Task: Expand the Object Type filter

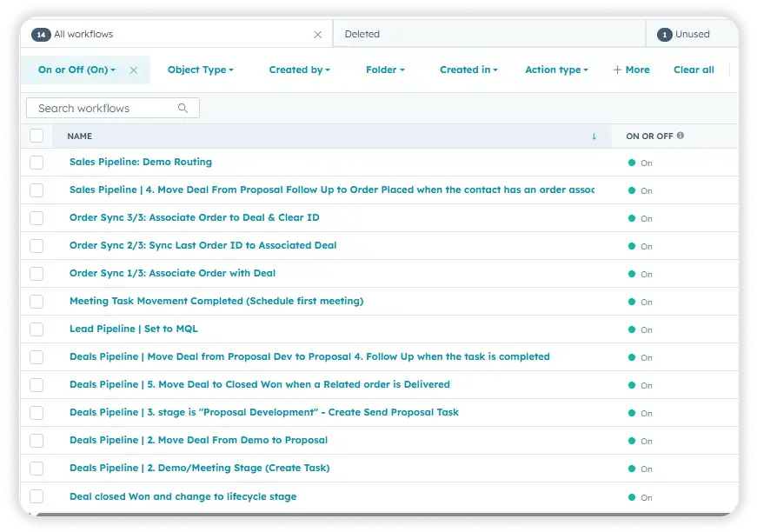Action: (201, 70)
